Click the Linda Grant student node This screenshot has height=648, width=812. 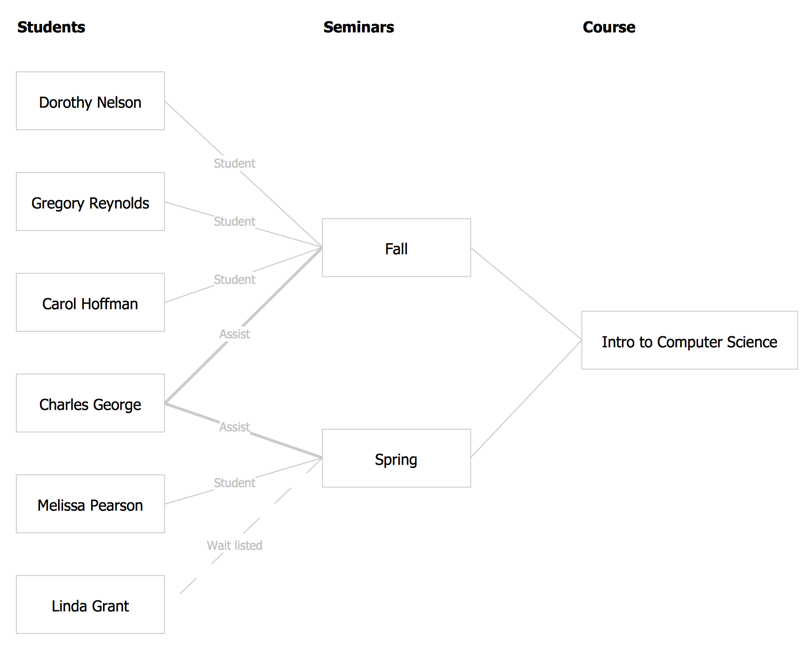(90, 605)
